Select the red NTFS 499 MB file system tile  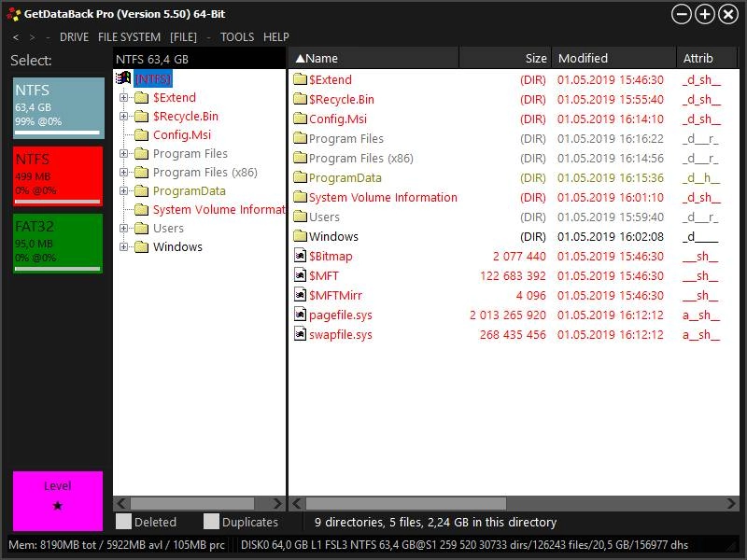[58, 176]
